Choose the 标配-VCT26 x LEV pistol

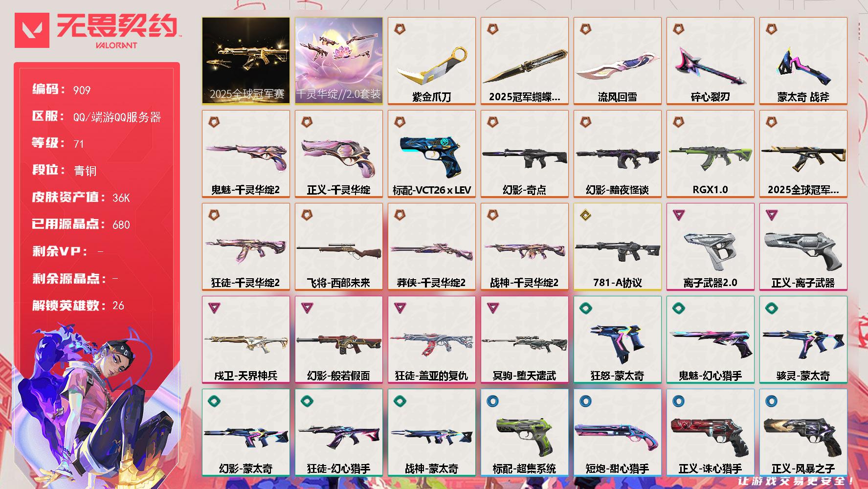(x=432, y=154)
